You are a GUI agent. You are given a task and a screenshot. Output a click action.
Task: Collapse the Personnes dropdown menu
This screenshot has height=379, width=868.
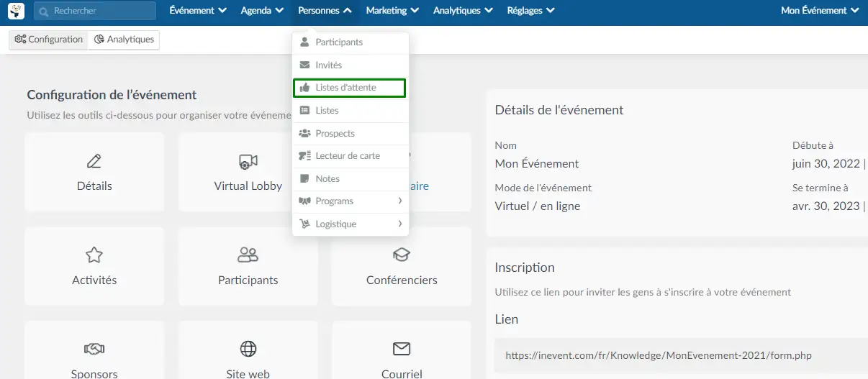pyautogui.click(x=325, y=11)
